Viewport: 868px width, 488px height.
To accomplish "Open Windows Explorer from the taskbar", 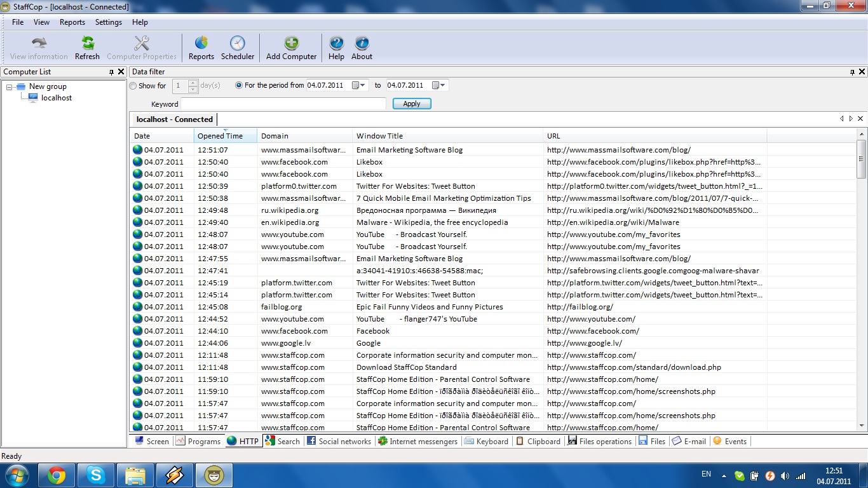I will coord(135,475).
